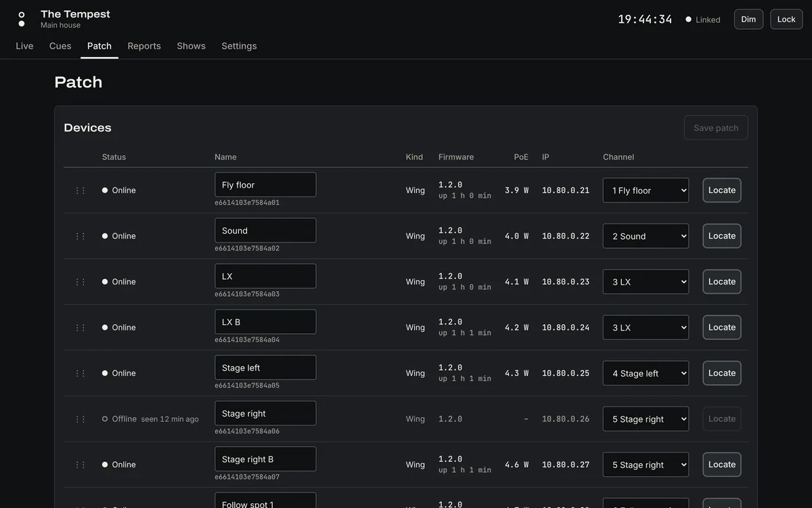
Task: Open the Settings tab
Action: [x=239, y=46]
